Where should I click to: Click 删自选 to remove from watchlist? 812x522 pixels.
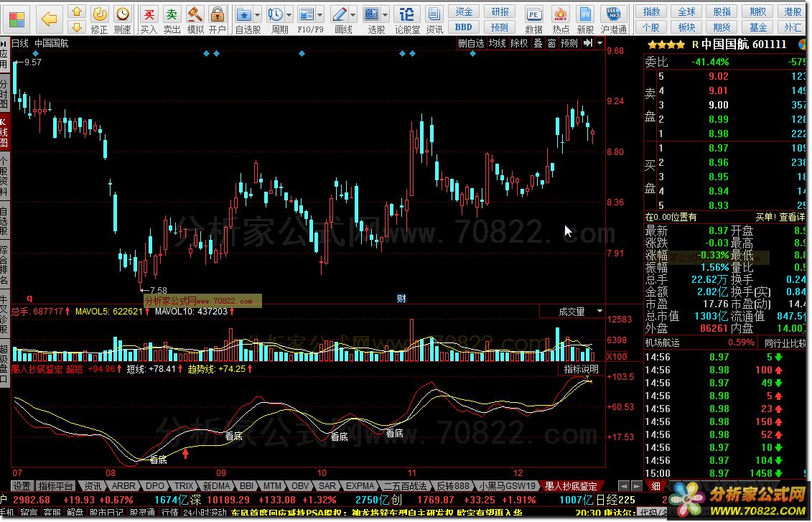[471, 44]
